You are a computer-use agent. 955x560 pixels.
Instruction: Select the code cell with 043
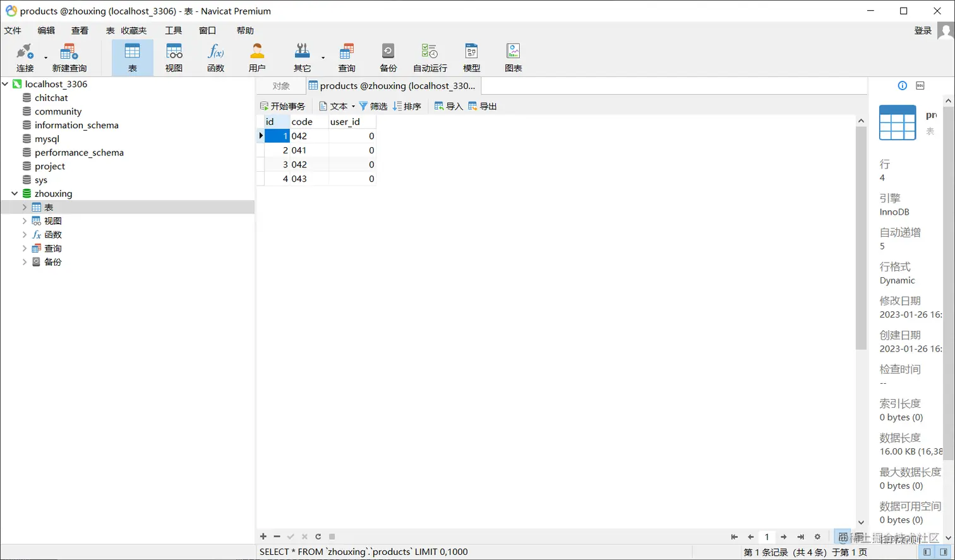309,179
